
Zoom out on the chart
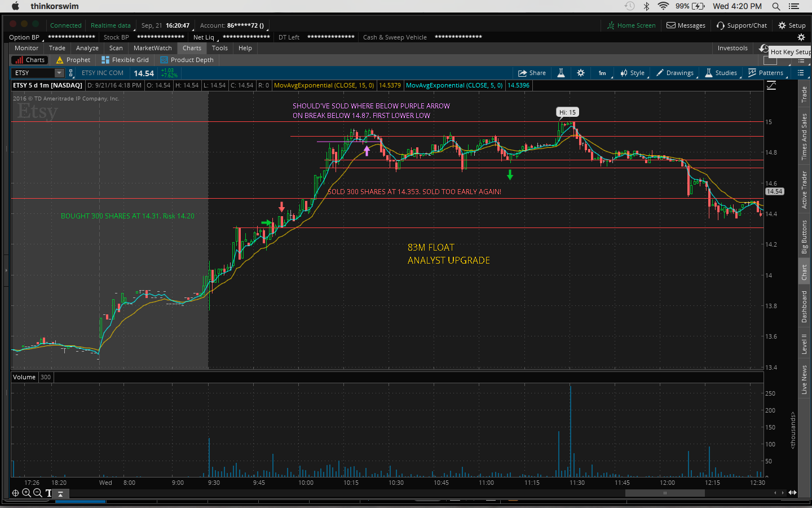(x=38, y=493)
